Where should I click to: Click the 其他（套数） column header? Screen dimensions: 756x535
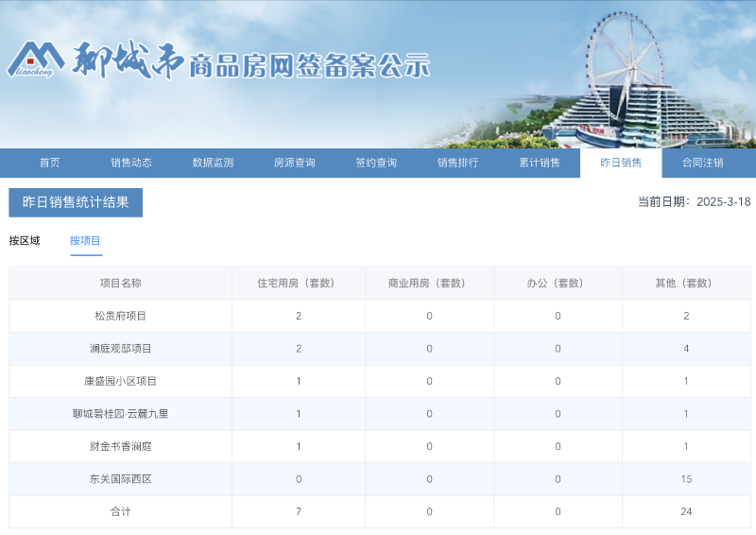pyautogui.click(x=686, y=284)
